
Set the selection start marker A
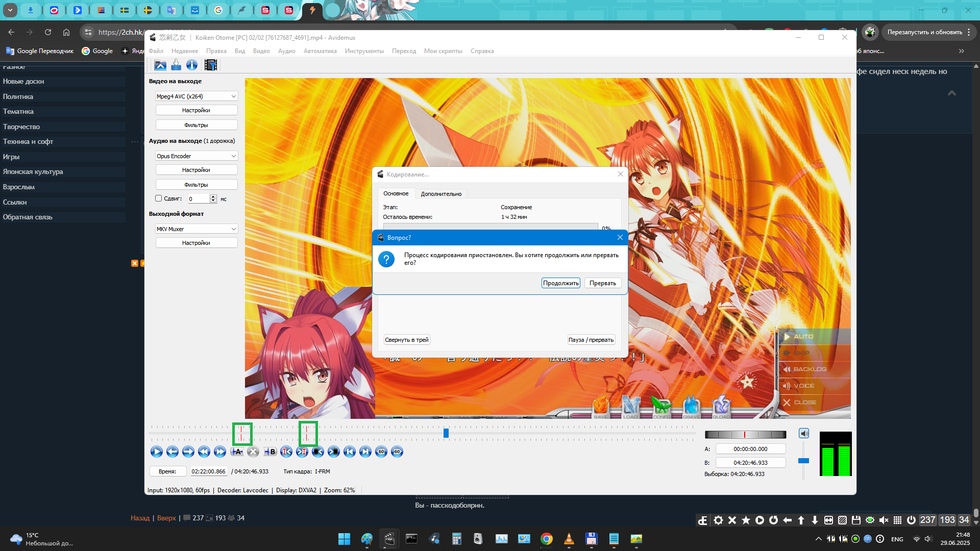coord(237,452)
